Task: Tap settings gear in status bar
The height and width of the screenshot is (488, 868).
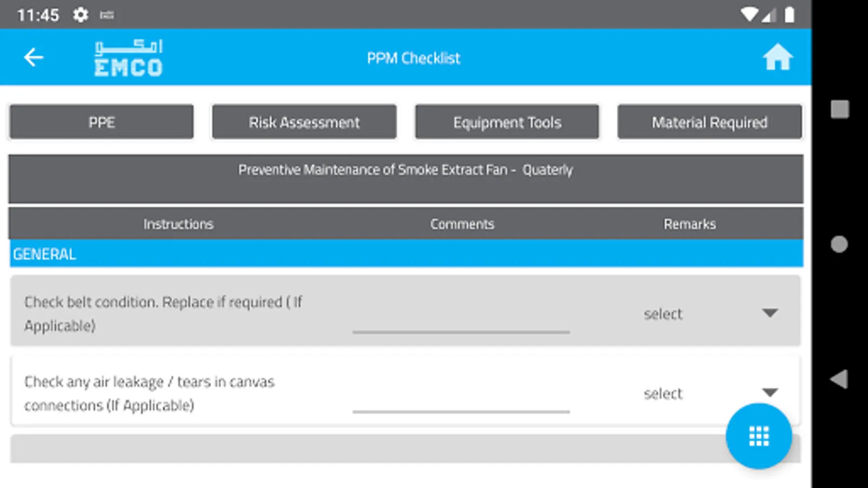Action: 80,15
